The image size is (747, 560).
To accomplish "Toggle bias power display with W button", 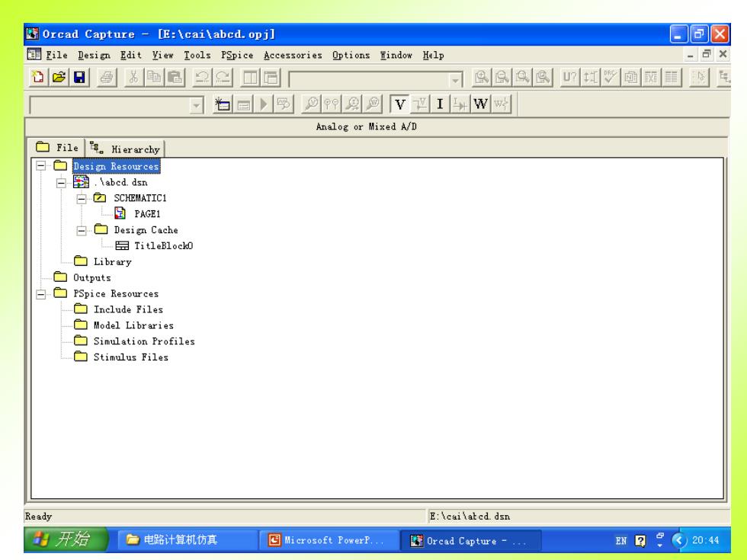I will 481,104.
